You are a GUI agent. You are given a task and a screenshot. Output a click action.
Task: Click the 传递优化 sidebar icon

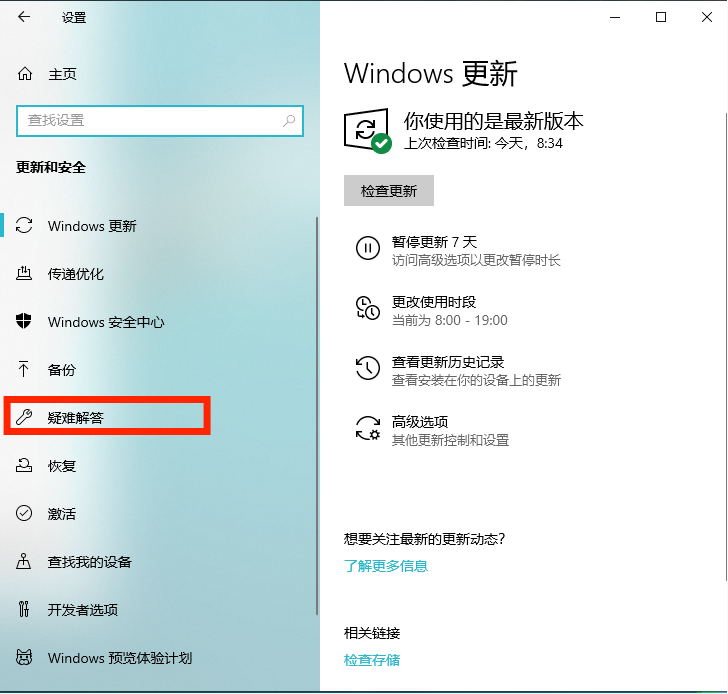(x=25, y=274)
